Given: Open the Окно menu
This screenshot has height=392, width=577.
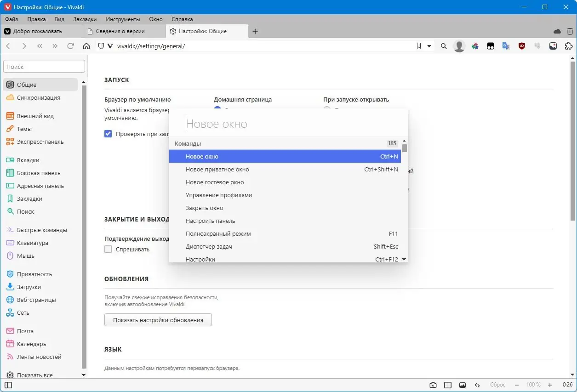Looking at the screenshot, I should click(x=156, y=19).
